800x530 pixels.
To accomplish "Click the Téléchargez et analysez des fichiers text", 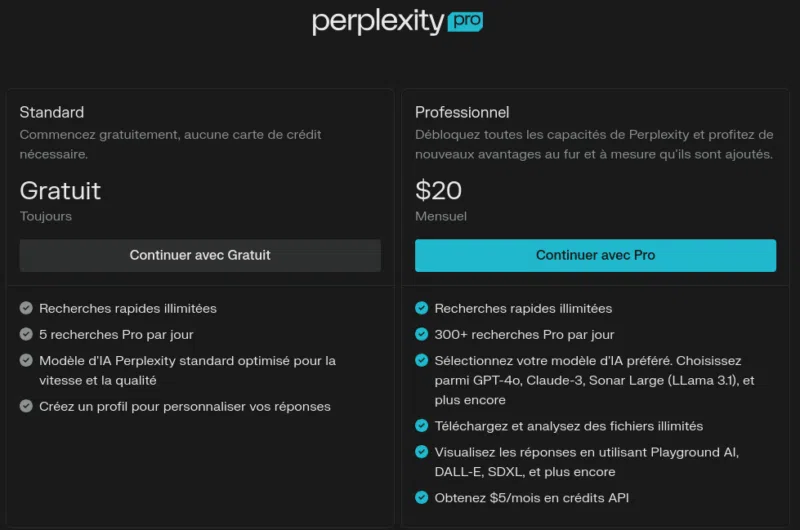I will [x=568, y=426].
